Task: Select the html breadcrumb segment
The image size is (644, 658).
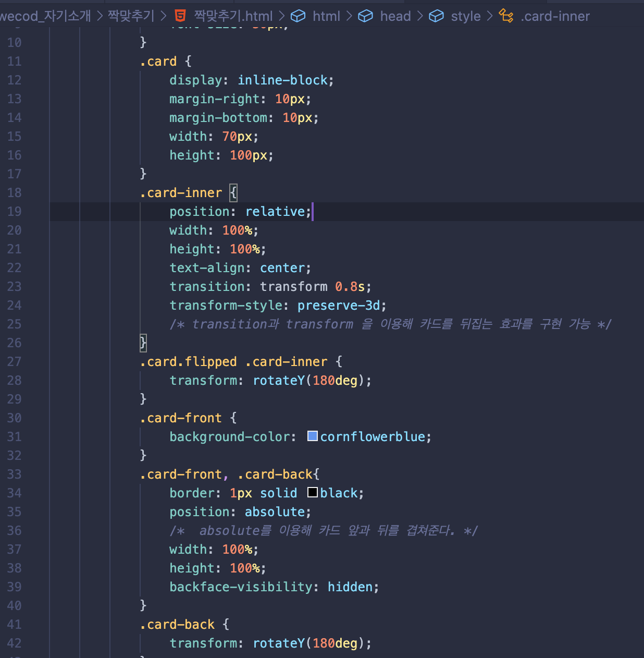Action: [326, 16]
